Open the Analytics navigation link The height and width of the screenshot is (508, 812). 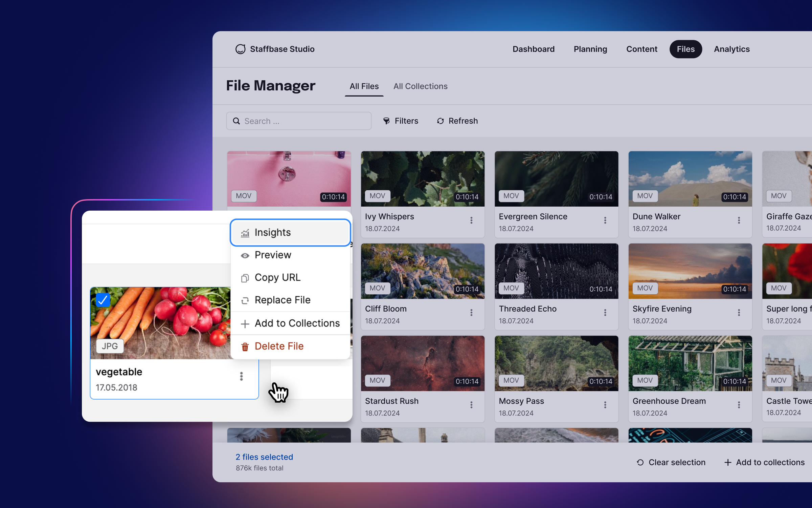coord(731,49)
